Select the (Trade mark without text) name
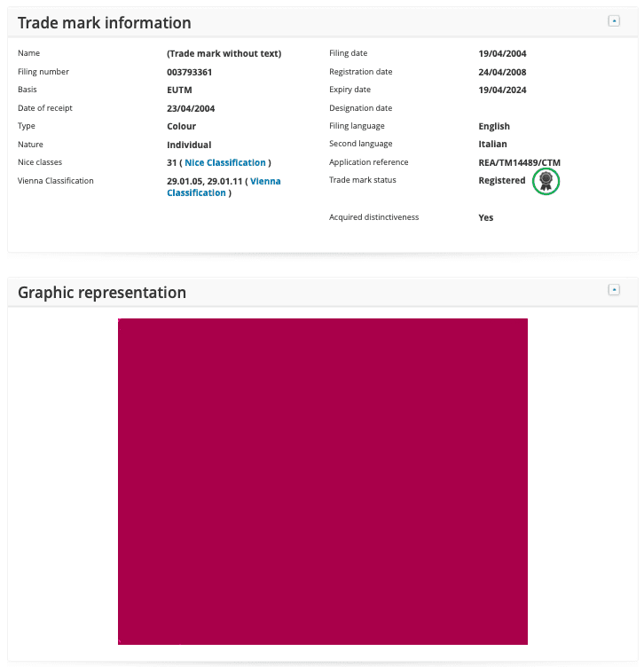This screenshot has height=667, width=644. pyautogui.click(x=224, y=53)
